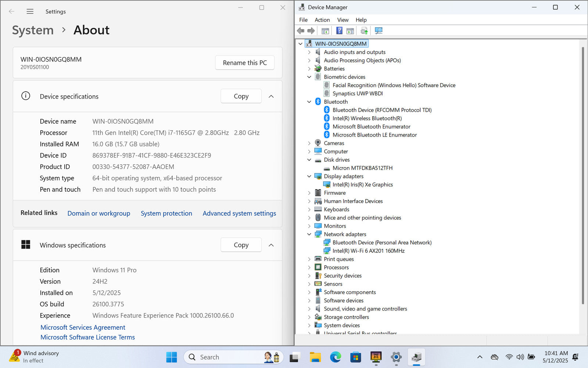Expand the Cameras device category
The image size is (588, 368).
tap(309, 143)
